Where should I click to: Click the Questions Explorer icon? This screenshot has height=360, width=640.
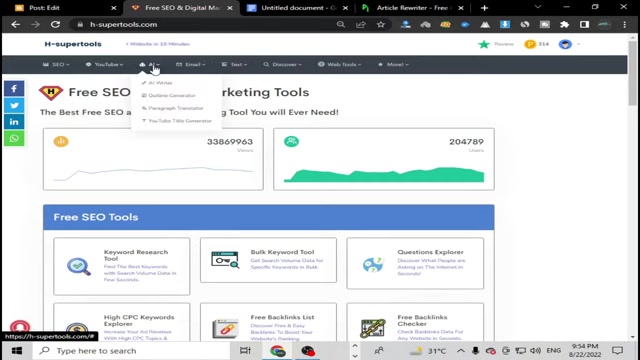[373, 264]
